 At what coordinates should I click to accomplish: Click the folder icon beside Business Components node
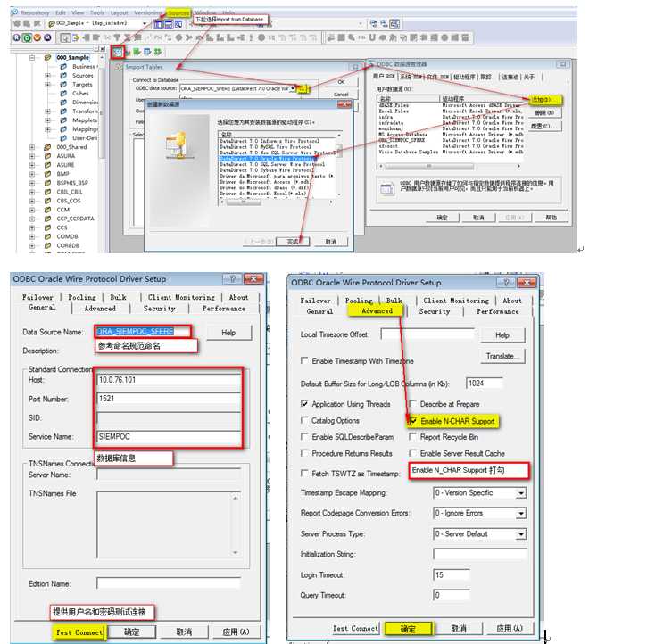[63, 67]
